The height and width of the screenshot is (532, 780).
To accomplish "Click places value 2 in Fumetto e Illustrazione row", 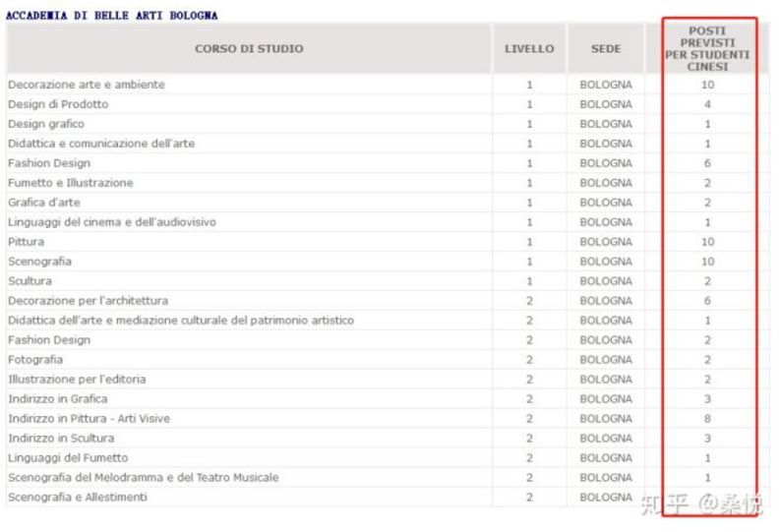I will pyautogui.click(x=707, y=183).
